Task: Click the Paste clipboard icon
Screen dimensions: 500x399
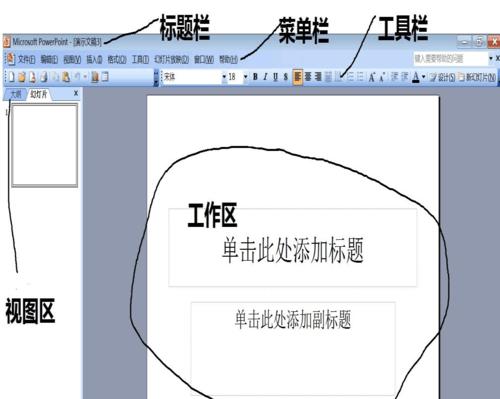Action: coord(66,77)
